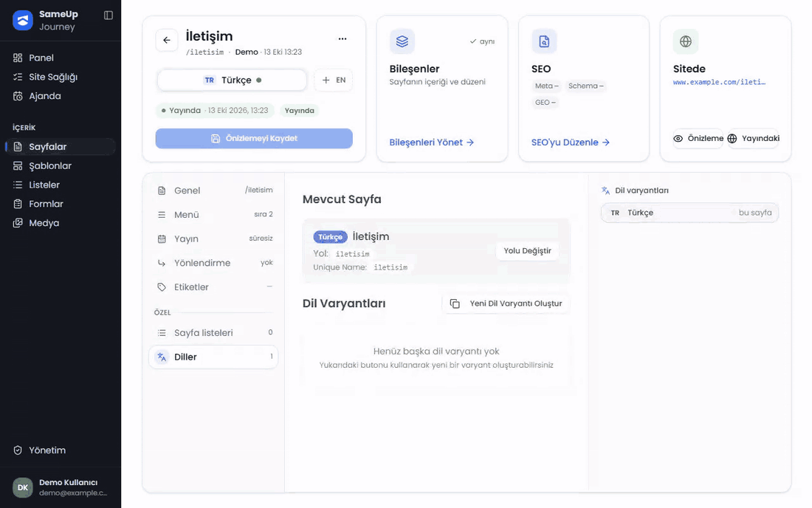Click the Schema SEO tag
Viewport: 812px width, 508px height.
click(x=585, y=86)
